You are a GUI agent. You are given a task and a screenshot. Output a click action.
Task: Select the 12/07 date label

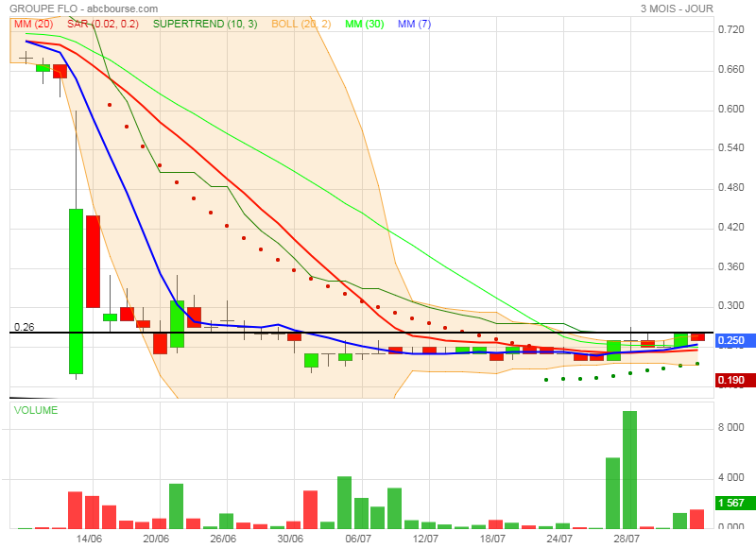(425, 539)
